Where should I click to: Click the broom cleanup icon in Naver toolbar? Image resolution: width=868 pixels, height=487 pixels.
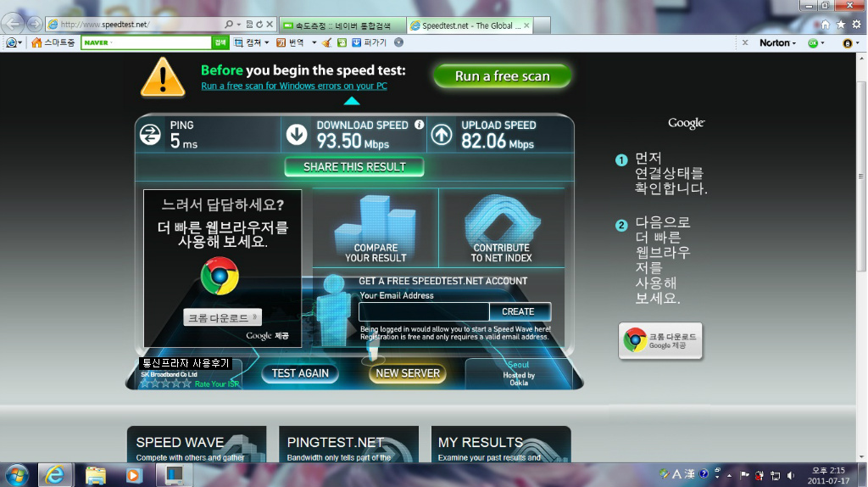tap(327, 42)
